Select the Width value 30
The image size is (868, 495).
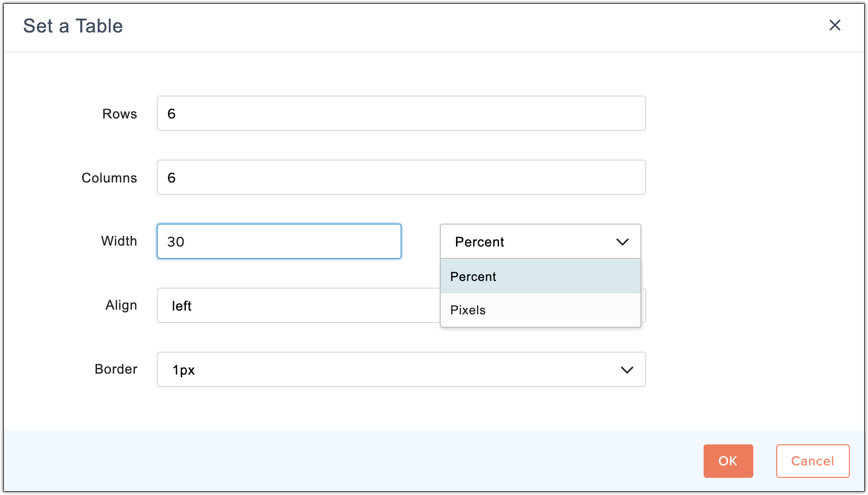279,241
